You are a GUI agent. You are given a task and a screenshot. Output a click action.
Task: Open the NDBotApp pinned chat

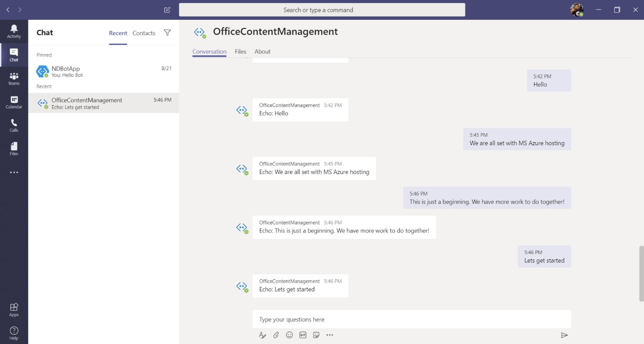(x=103, y=71)
